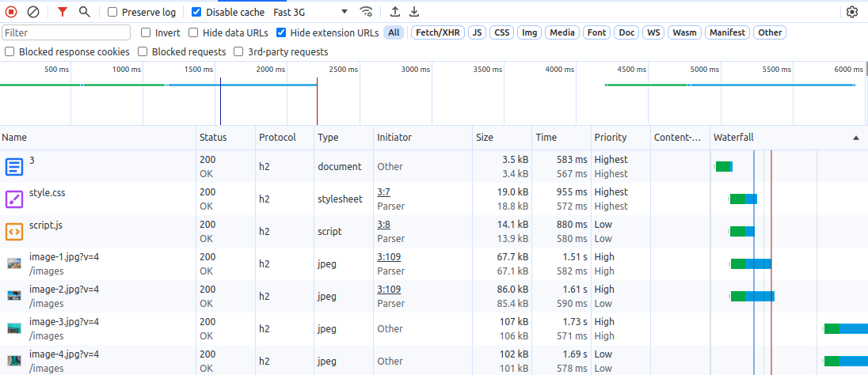Viewport: 868px width, 375px height.
Task: Uncheck Hide extension URLs
Action: [281, 32]
